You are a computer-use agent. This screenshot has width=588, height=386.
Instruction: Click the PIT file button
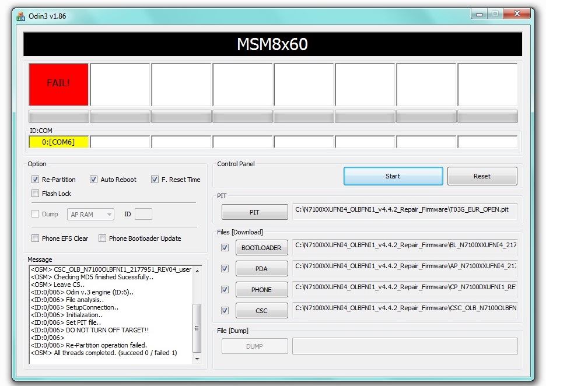(254, 212)
